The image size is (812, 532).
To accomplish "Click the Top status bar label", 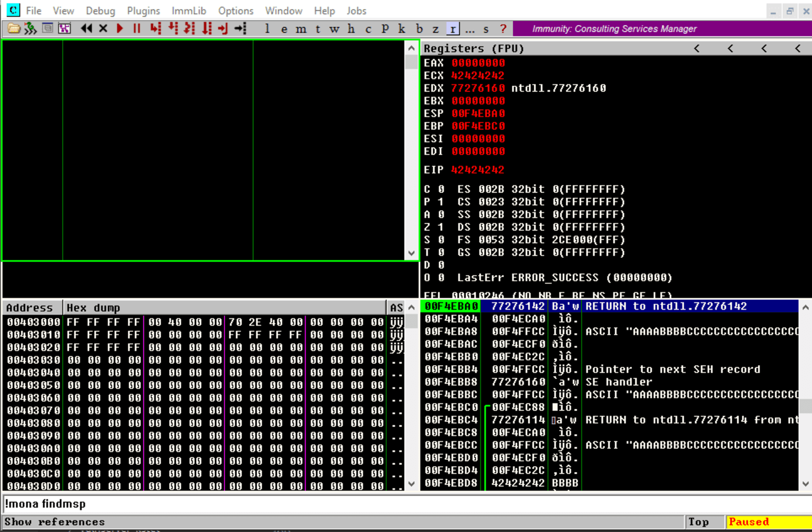I will click(x=699, y=522).
